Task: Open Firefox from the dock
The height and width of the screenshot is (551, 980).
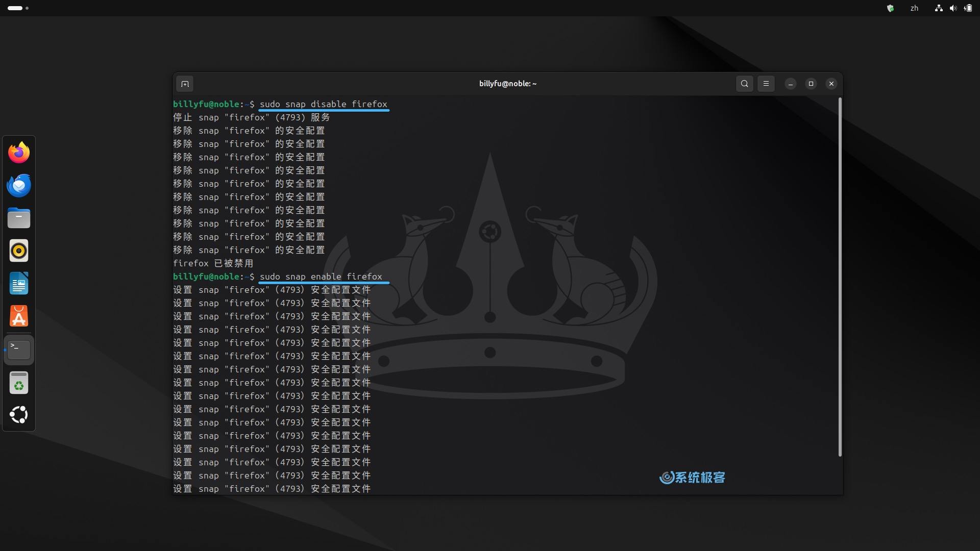Action: click(19, 153)
